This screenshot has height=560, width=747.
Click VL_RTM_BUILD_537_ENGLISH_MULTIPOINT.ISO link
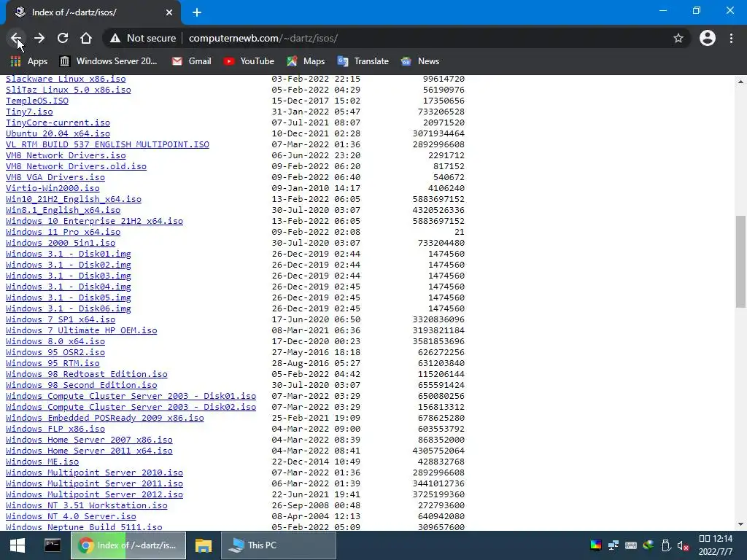(107, 144)
